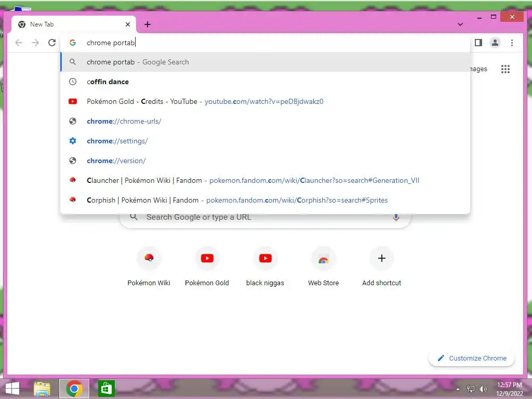This screenshot has width=532, height=399.
Task: Select the chrome://version/ suggestion
Action: coord(265,161)
